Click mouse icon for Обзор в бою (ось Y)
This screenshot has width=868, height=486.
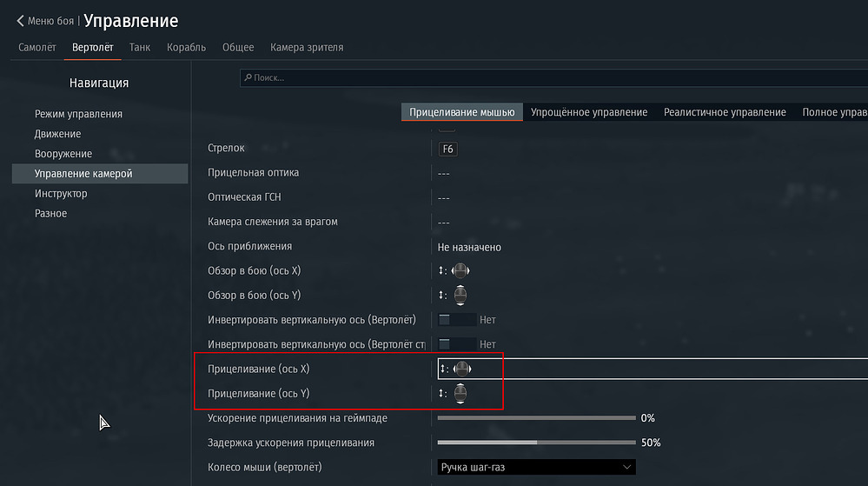(x=461, y=296)
